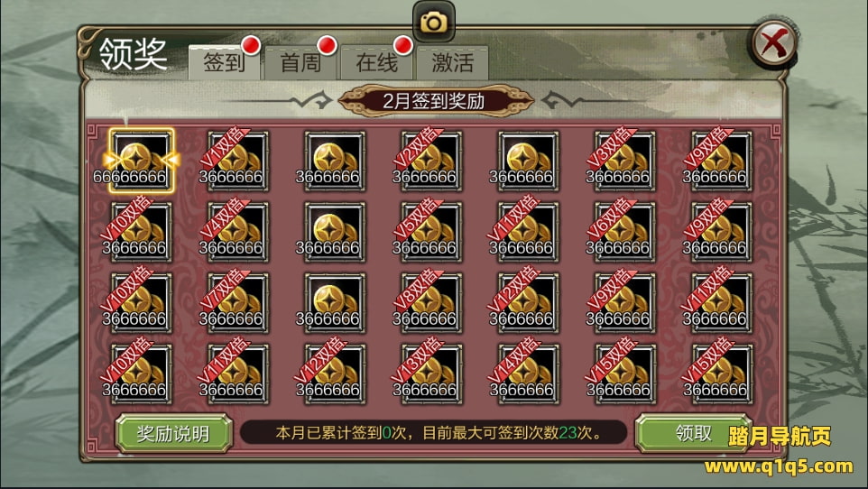Viewport: 868px width, 489px height.
Task: Switch to the 首周 tab
Action: click(x=300, y=62)
